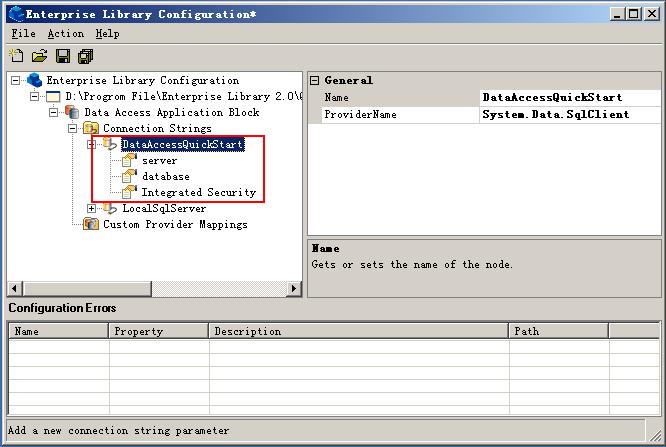Open the Help menu
This screenshot has height=447, width=666.
pyautogui.click(x=107, y=33)
